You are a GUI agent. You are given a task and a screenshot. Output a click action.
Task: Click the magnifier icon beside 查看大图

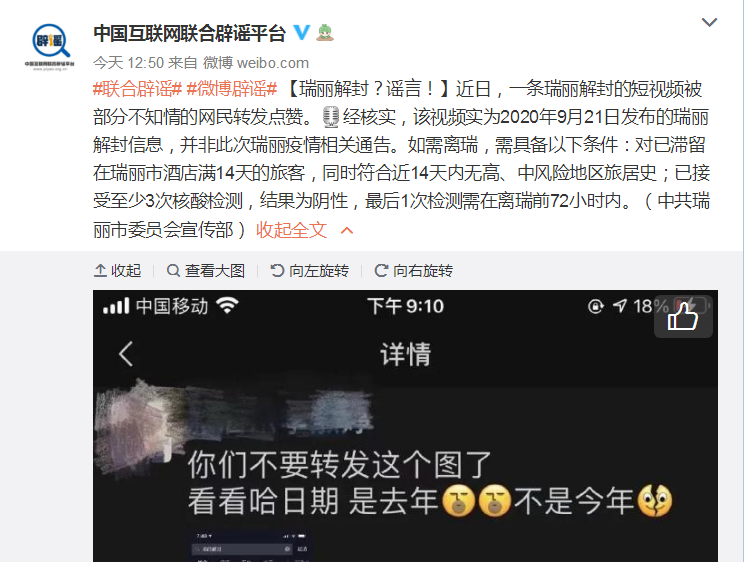click(x=173, y=271)
